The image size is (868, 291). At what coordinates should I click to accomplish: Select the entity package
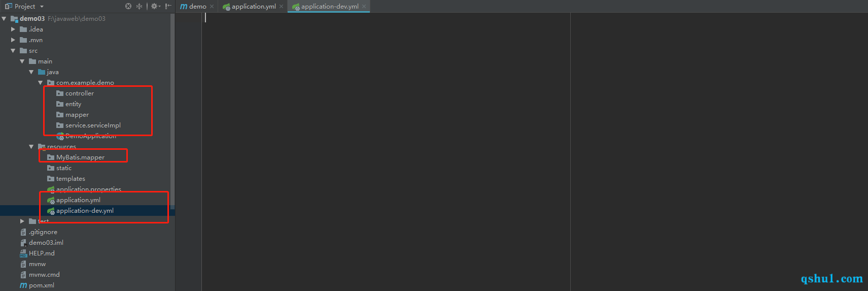(x=73, y=104)
